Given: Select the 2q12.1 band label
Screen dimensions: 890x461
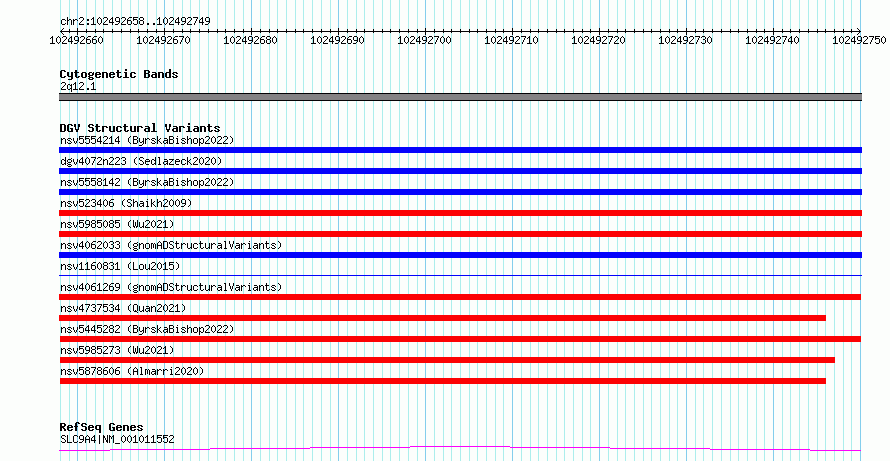Looking at the screenshot, I should (x=78, y=86).
